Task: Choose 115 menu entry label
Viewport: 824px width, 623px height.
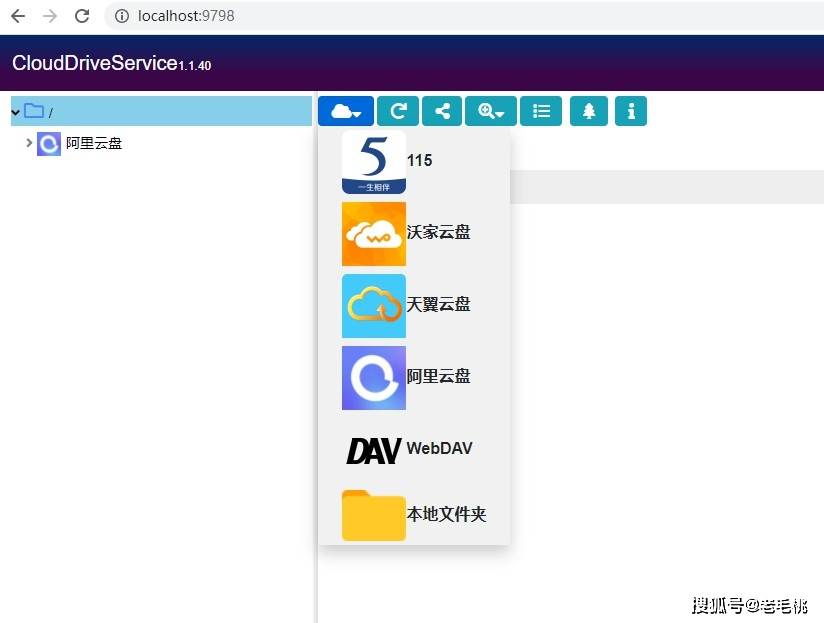Action: pos(419,160)
